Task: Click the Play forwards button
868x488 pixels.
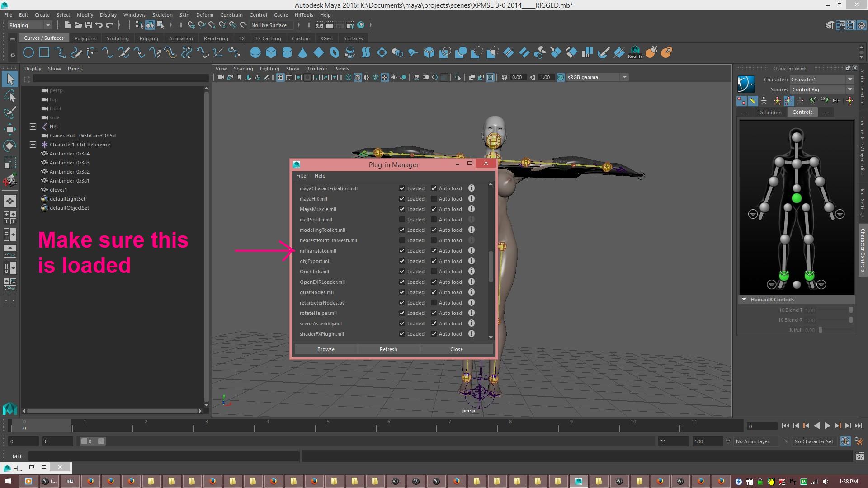Action: (827, 426)
